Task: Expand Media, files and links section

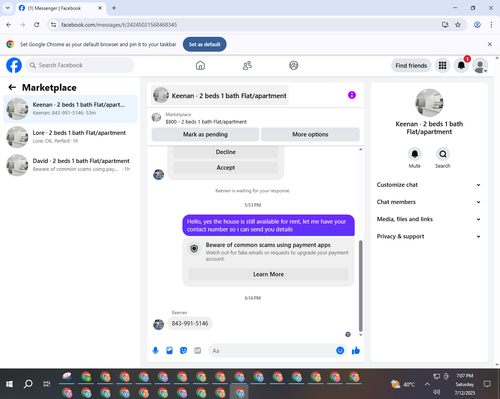Action: [x=429, y=219]
